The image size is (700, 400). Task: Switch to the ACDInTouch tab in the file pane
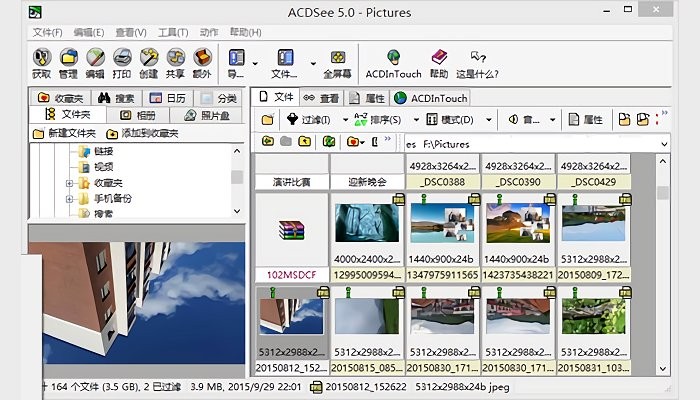point(431,98)
